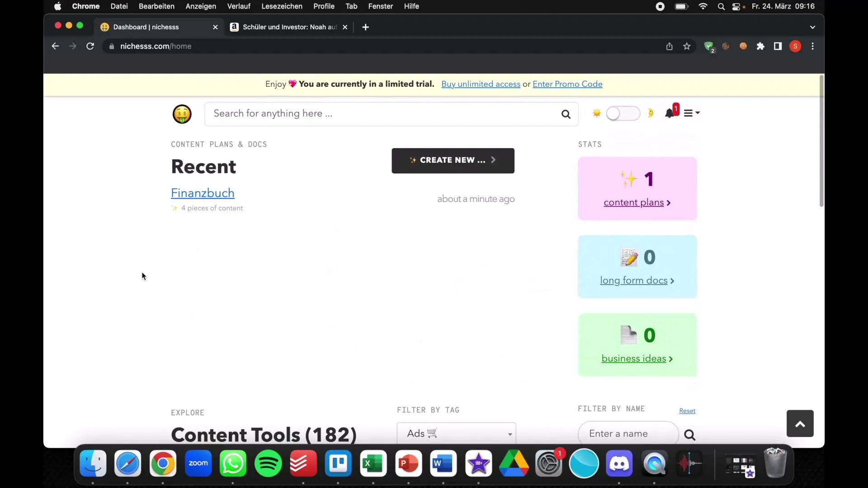868x488 pixels.
Task: Click the hamburger menu icon
Action: click(689, 113)
